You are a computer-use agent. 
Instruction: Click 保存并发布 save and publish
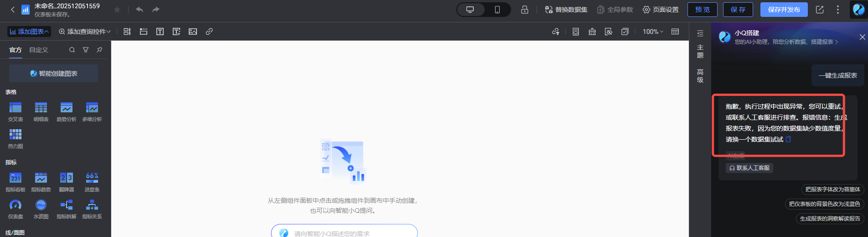click(x=784, y=10)
